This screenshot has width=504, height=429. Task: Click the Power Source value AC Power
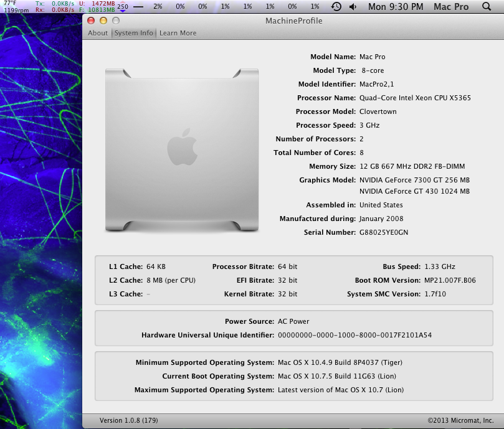pyautogui.click(x=293, y=321)
